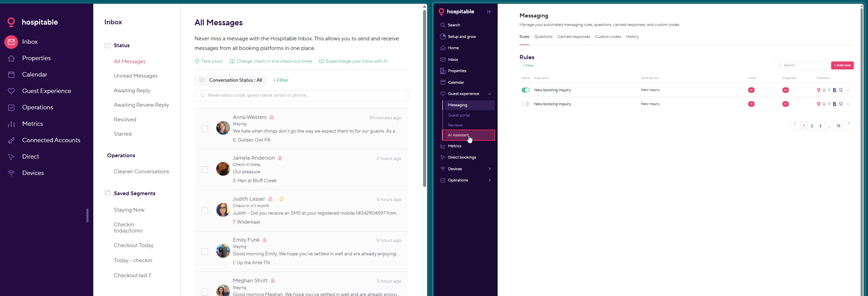
Task: Click the Booking.com icon in the first rule row
Action: [x=835, y=90]
